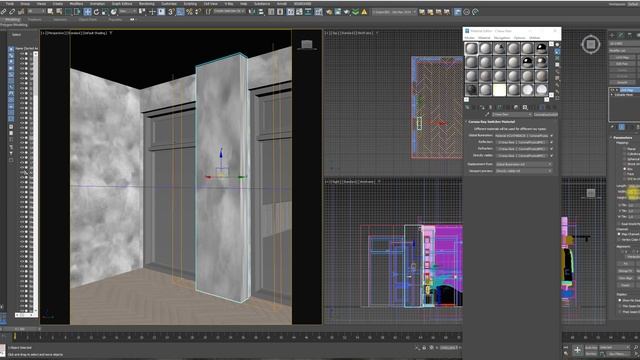
Task: Open Material Editor Navigation menu
Action: (502, 38)
